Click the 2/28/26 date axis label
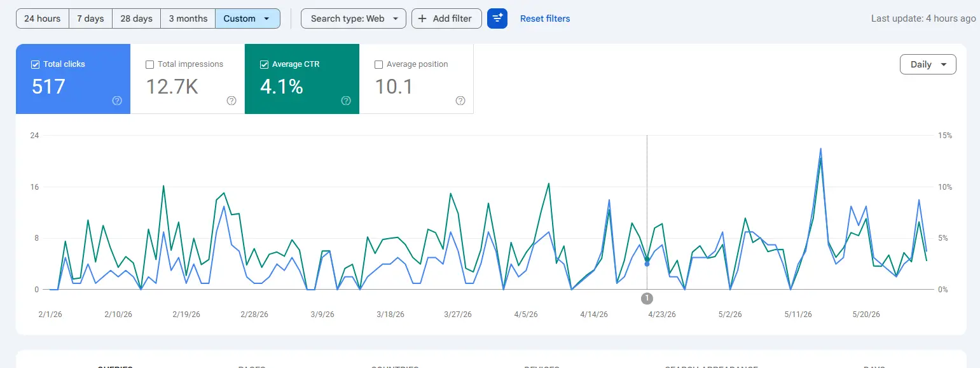Image resolution: width=980 pixels, height=368 pixels. click(255, 315)
